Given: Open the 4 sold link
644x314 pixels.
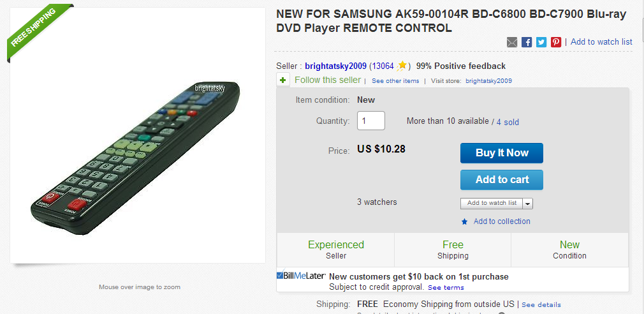Looking at the screenshot, I should point(508,122).
